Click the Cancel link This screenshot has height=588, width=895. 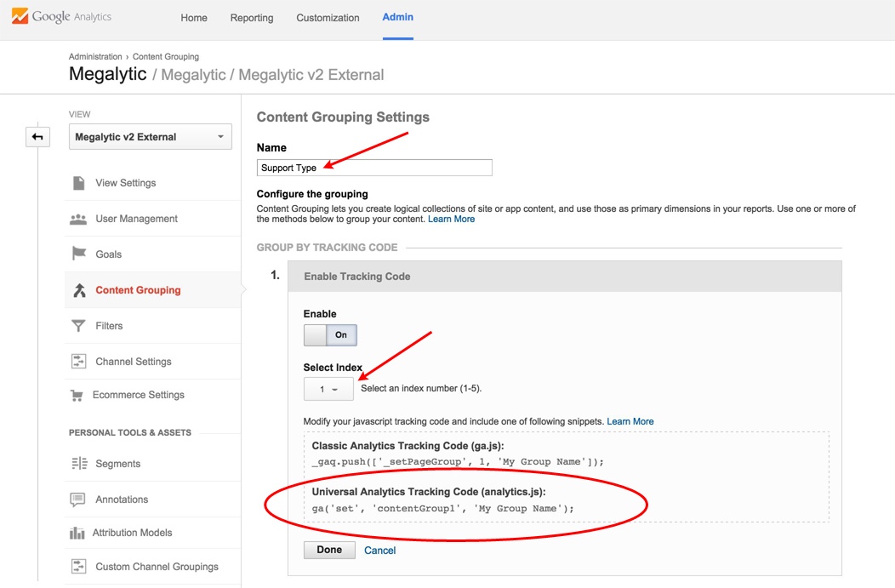point(379,551)
